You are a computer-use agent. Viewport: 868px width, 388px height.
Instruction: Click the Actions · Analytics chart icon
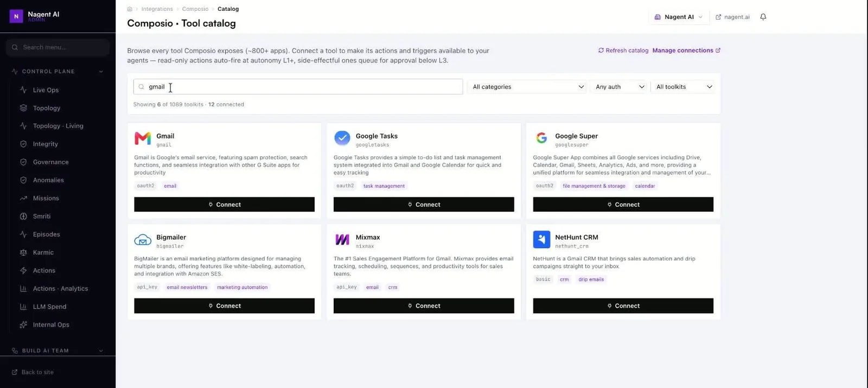[x=23, y=289]
